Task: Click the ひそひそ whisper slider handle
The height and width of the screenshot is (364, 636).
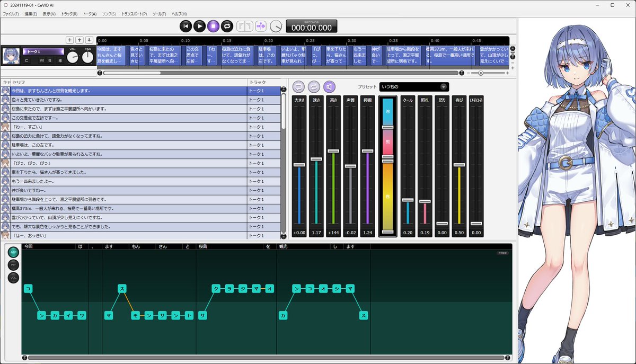Action: tap(476, 223)
